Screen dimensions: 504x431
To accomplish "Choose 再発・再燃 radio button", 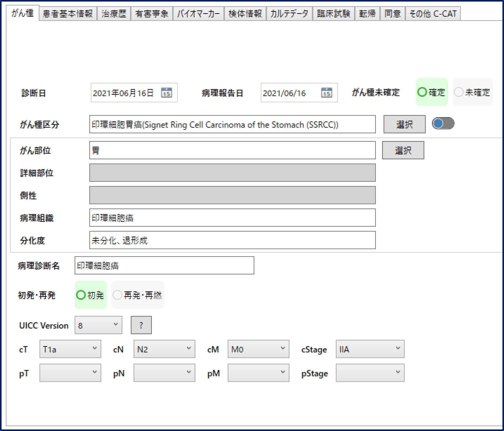I will tap(138, 295).
